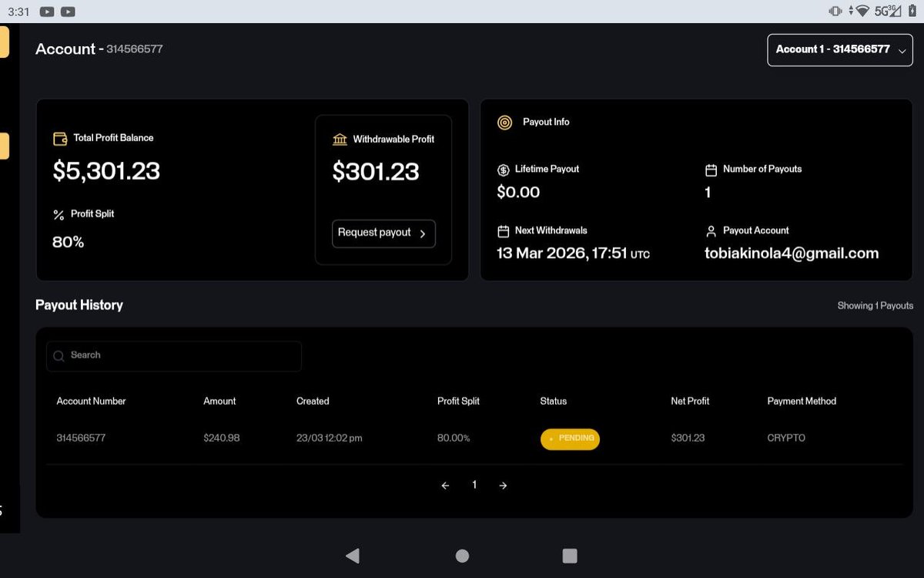Click the CRYPTO payment method cell

pos(786,439)
